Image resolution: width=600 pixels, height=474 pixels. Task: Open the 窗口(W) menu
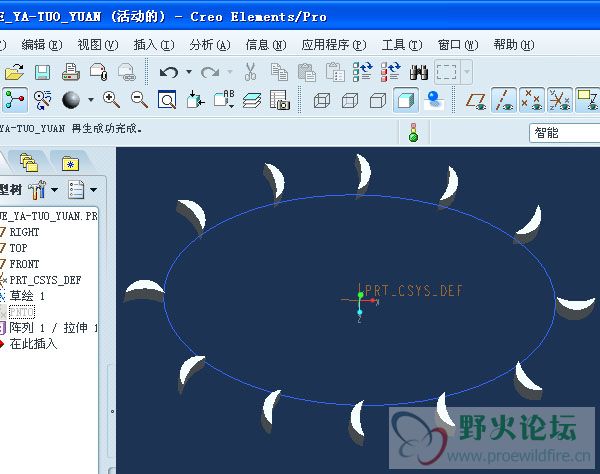click(x=458, y=45)
